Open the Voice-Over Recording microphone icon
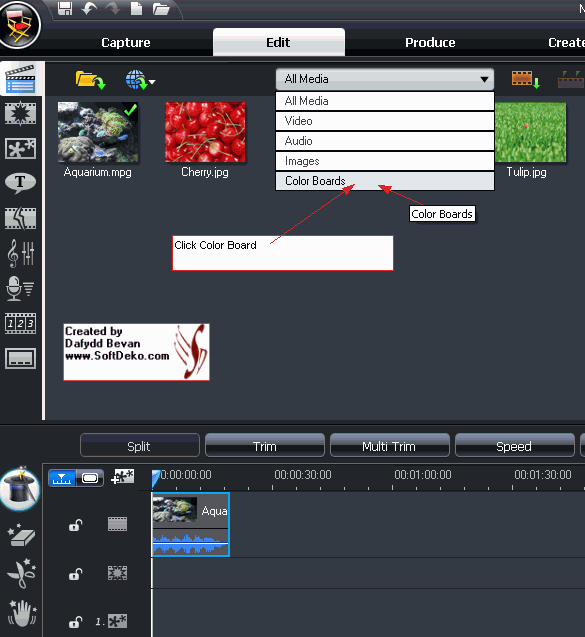 point(20,288)
